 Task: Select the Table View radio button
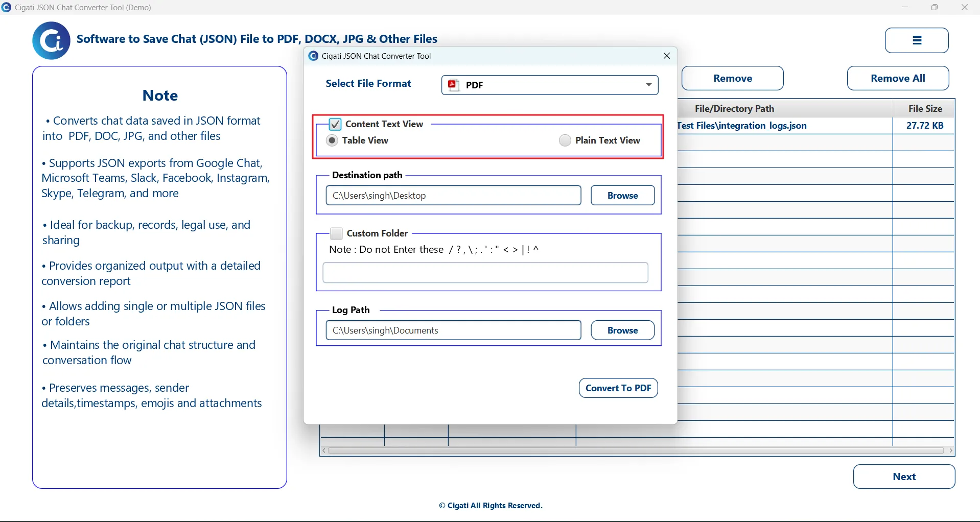click(332, 140)
